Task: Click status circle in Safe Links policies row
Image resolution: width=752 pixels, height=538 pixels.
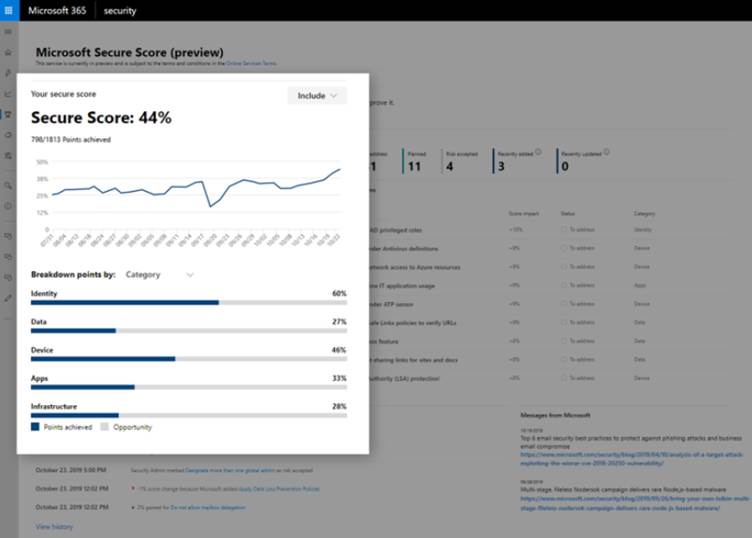Action: [x=564, y=322]
